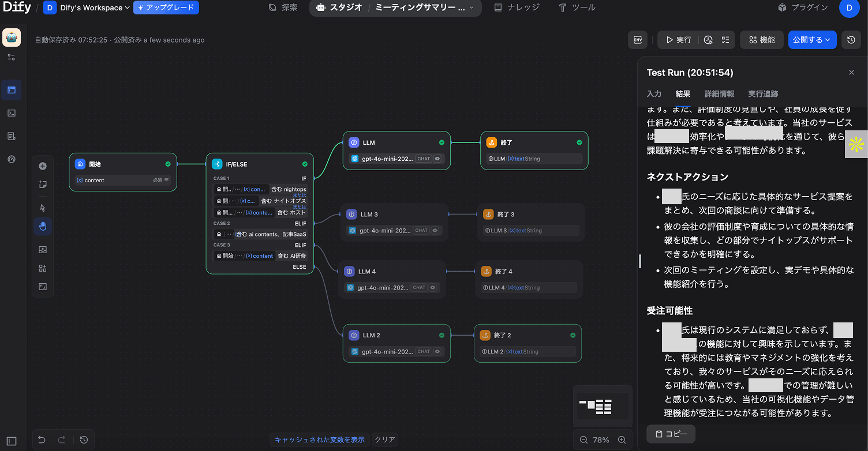Undo the last action
This screenshot has width=868, height=451.
coord(42,439)
